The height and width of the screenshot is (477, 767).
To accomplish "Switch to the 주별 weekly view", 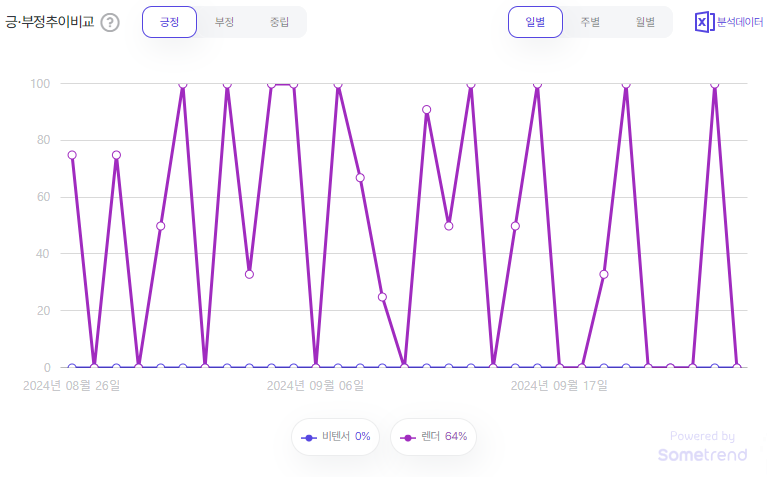I will pos(590,22).
